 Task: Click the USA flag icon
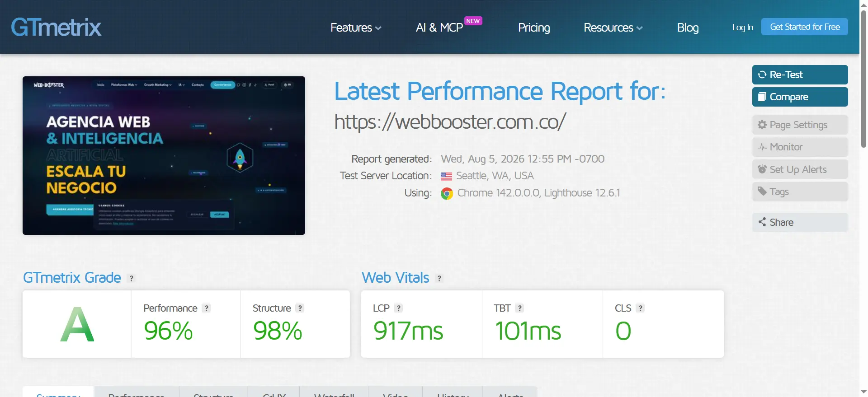[x=446, y=176]
